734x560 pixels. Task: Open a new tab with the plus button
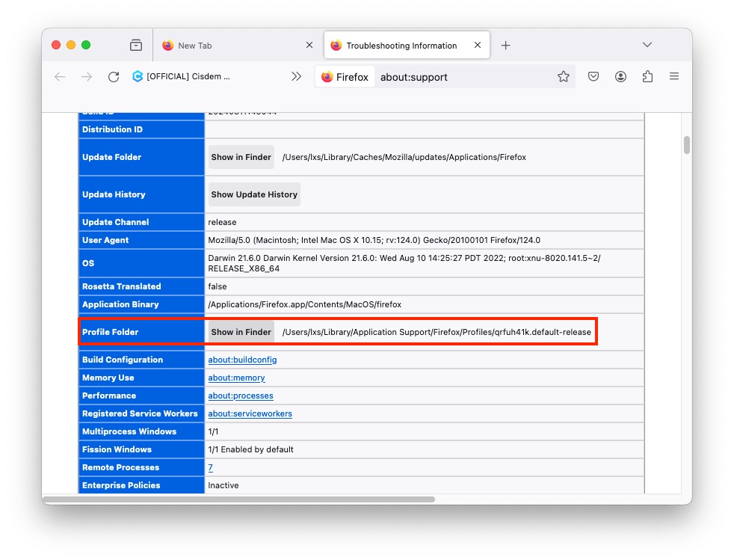click(507, 45)
